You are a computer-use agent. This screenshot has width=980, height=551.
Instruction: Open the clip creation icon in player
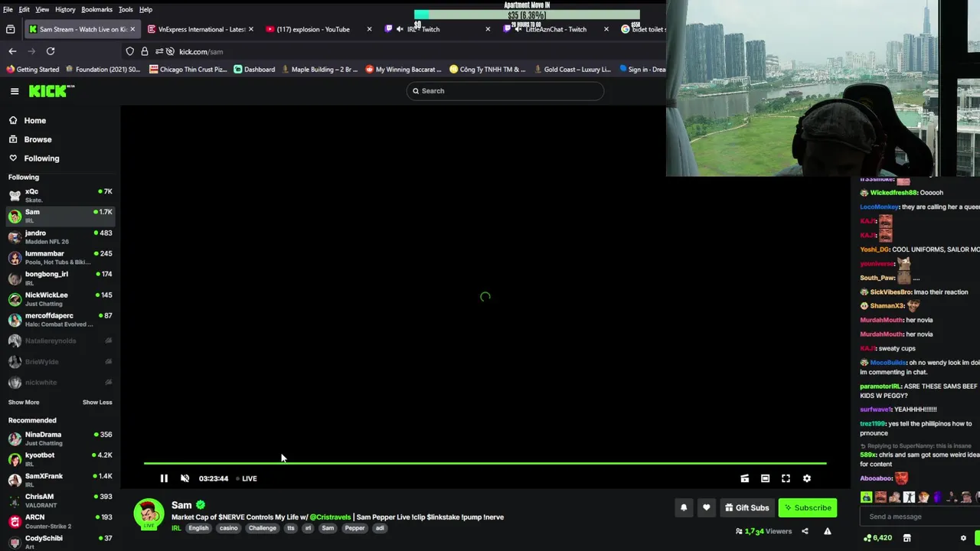[x=744, y=478]
